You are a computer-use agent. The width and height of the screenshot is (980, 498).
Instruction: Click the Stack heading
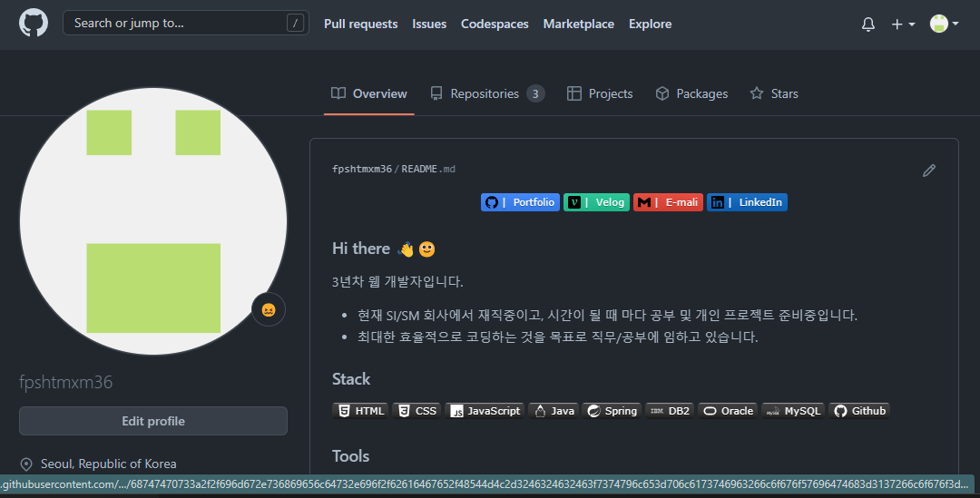coord(351,379)
